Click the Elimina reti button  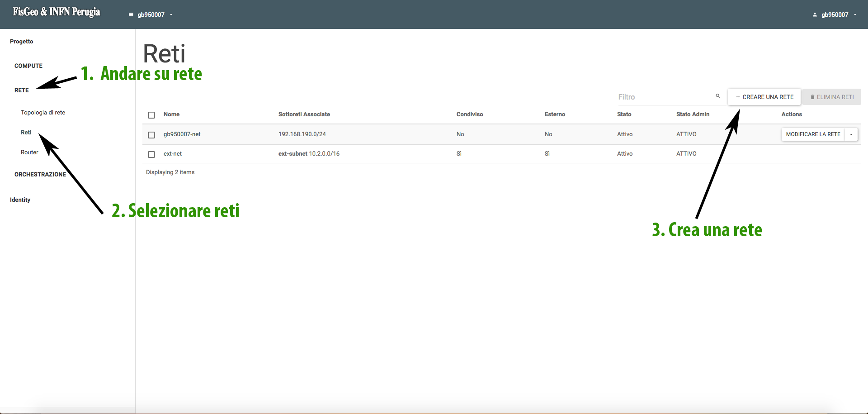pos(831,97)
